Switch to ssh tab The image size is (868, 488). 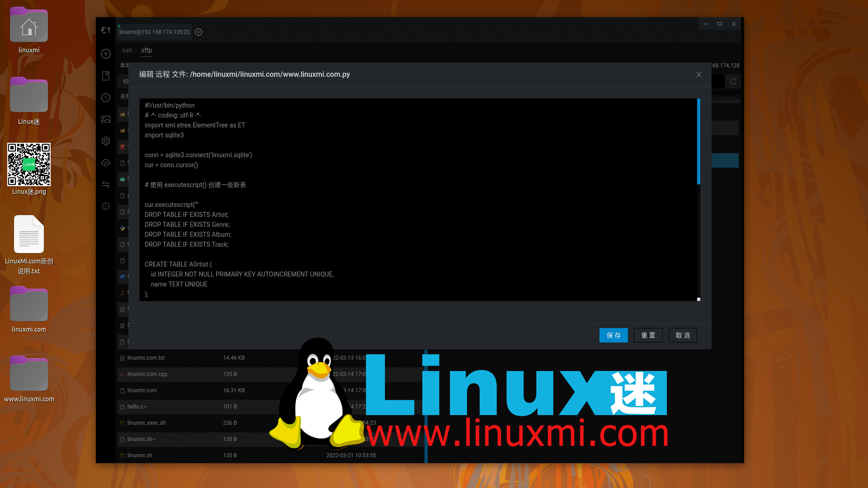[x=127, y=50]
